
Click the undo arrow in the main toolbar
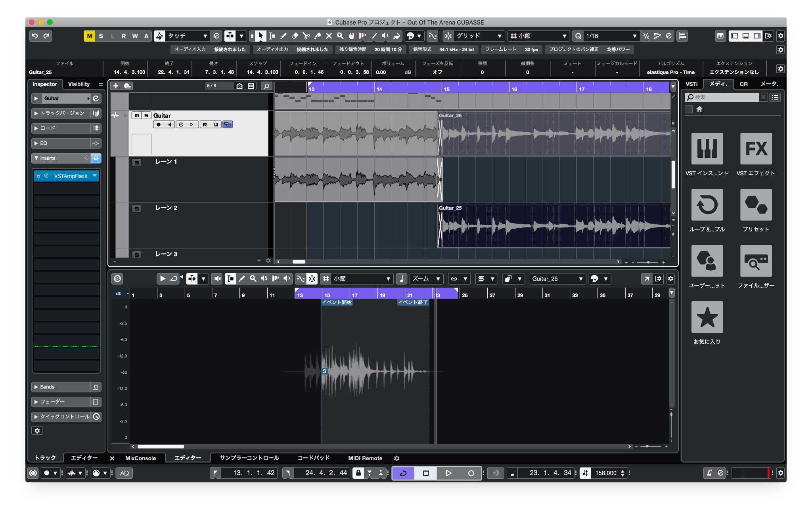35,36
